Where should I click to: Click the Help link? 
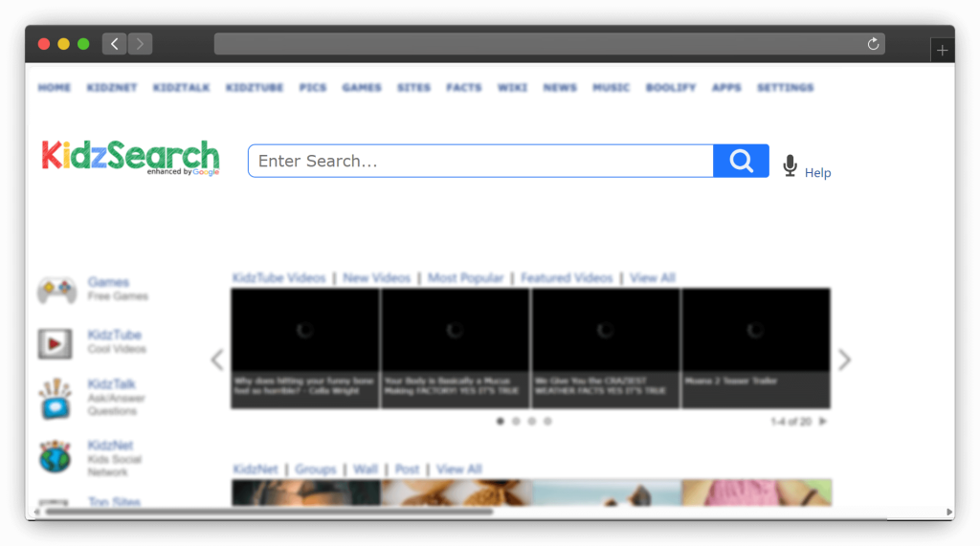click(x=817, y=173)
